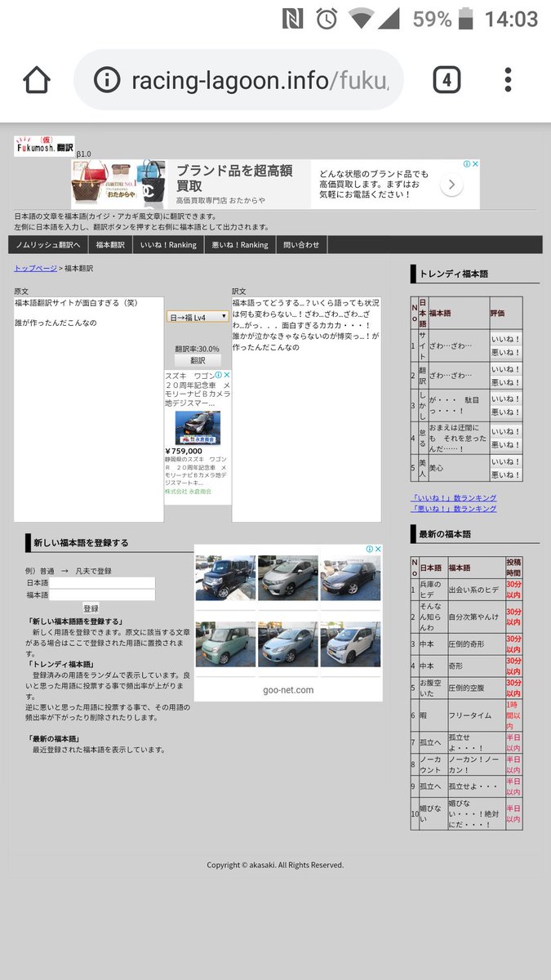Open the top banner's AdChoices info icon
Image resolution: width=551 pixels, height=980 pixels.
(x=466, y=164)
